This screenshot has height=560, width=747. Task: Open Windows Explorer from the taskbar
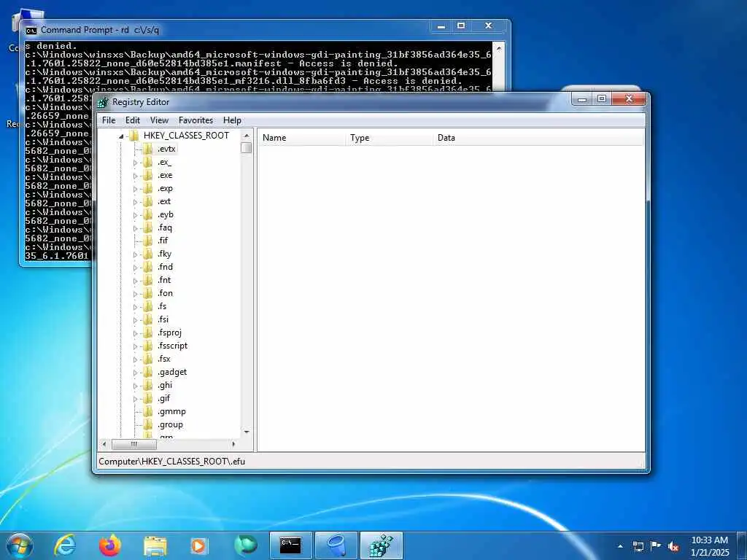155,545
